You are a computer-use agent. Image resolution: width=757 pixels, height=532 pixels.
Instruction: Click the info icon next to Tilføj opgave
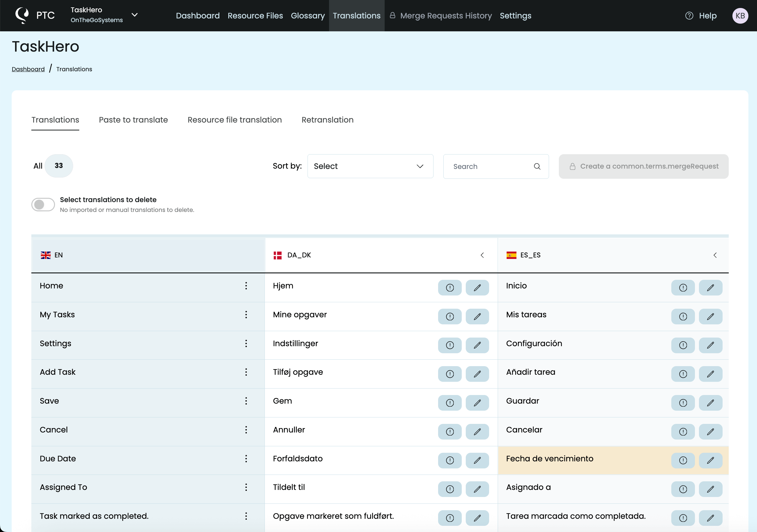point(450,374)
